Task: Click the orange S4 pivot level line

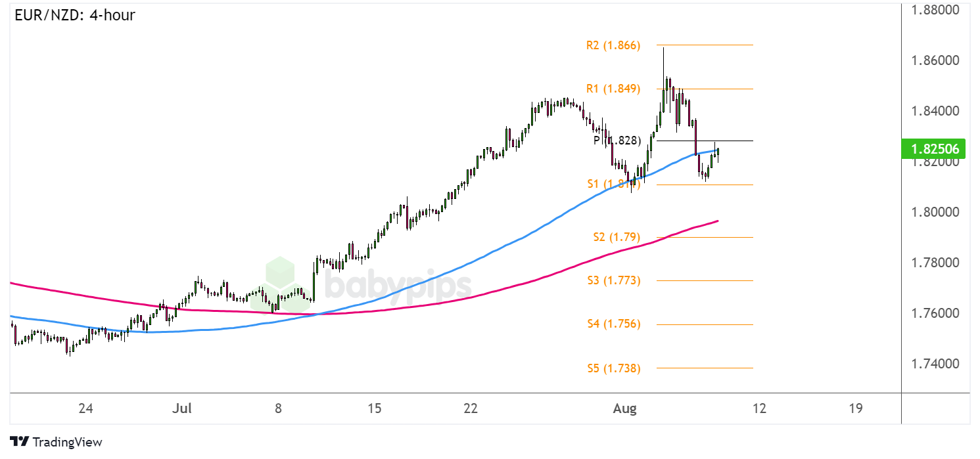Action: tap(703, 324)
